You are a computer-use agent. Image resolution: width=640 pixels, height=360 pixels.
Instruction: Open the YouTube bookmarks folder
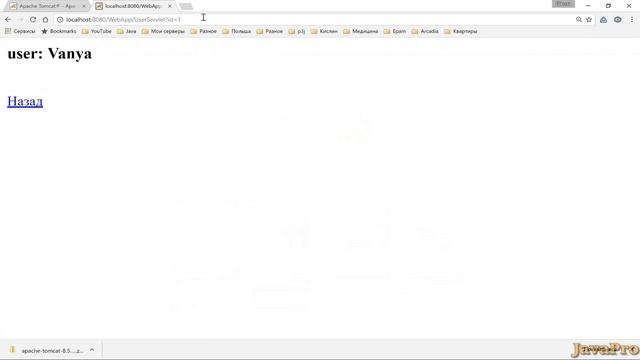click(x=97, y=31)
